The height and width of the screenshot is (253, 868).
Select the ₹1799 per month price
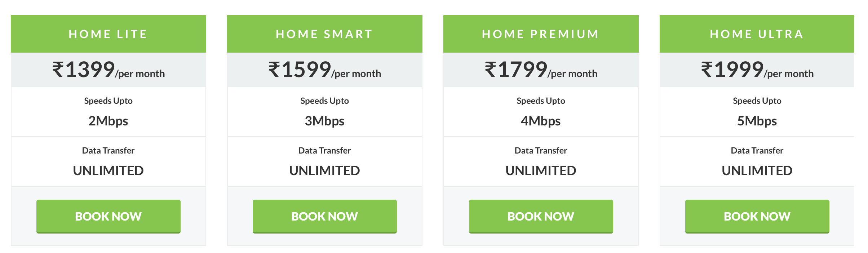541,70
